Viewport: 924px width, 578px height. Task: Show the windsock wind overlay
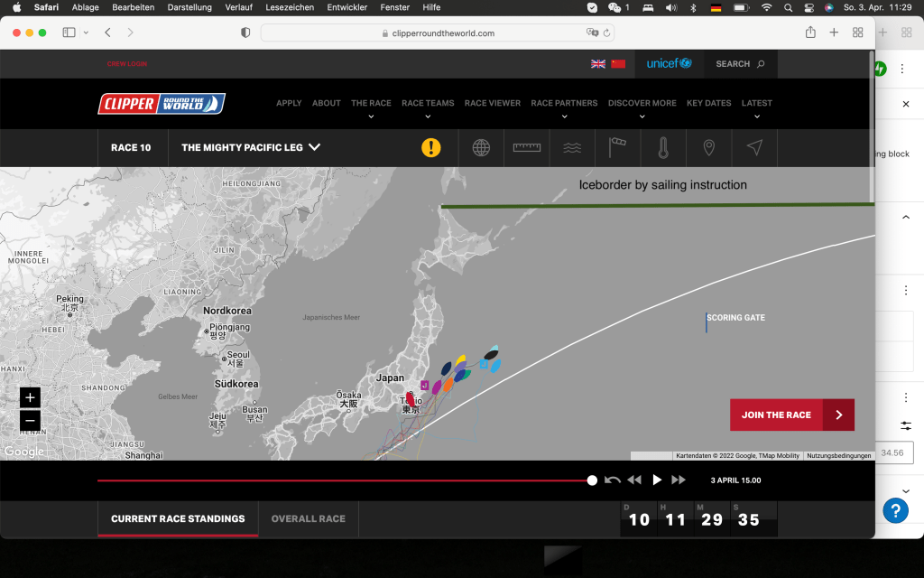pyautogui.click(x=618, y=147)
